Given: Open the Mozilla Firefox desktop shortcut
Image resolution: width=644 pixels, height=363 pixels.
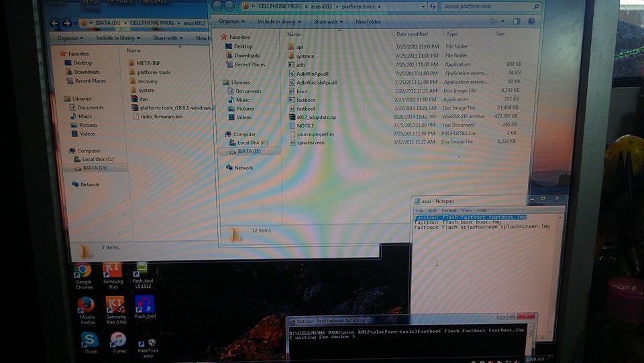Looking at the screenshot, I should 86,306.
